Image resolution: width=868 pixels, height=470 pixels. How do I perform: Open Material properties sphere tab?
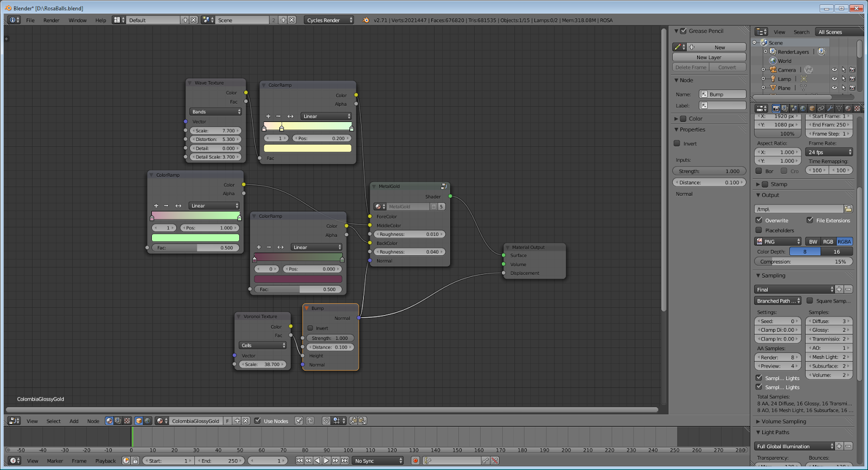coord(848,108)
